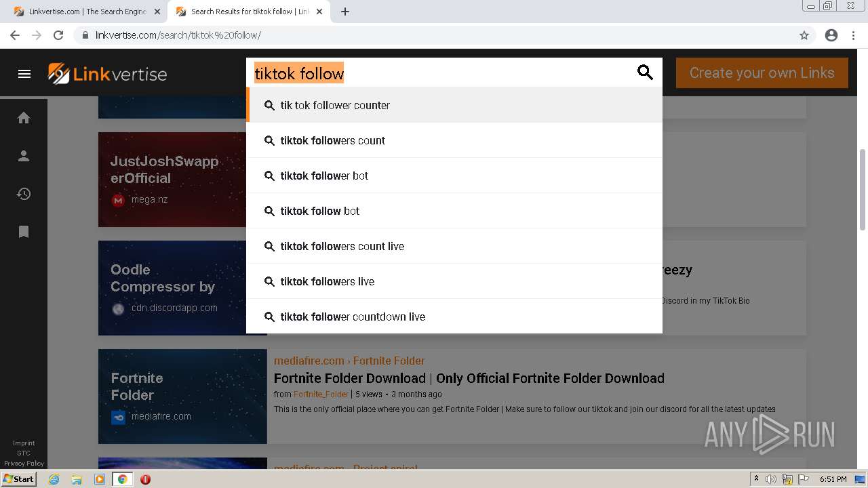Click the clock showing 6:51 PM

coord(833,479)
